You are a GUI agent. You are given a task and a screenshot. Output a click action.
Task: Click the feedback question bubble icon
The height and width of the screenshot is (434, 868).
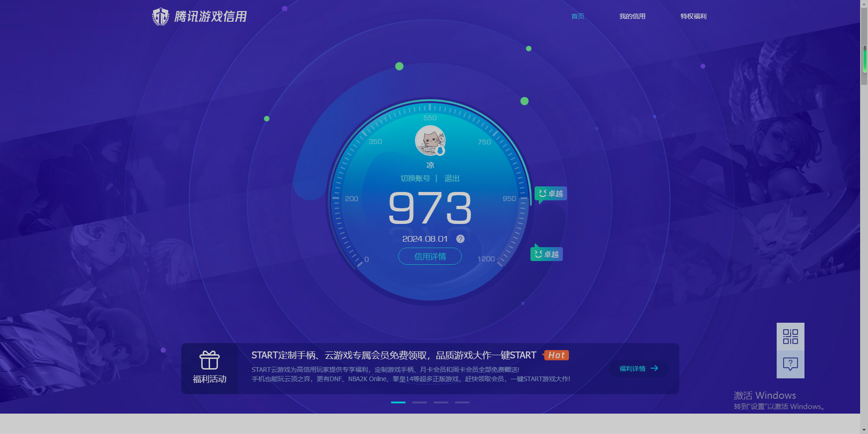(x=791, y=364)
